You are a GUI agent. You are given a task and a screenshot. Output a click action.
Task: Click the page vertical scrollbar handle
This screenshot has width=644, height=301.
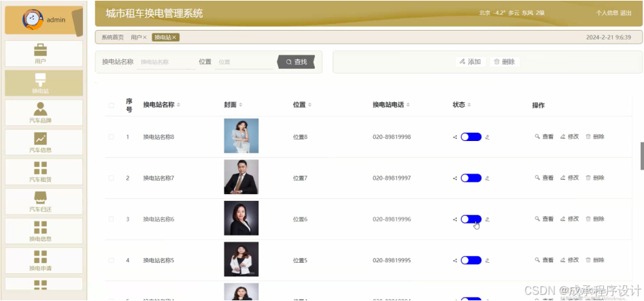(642, 156)
